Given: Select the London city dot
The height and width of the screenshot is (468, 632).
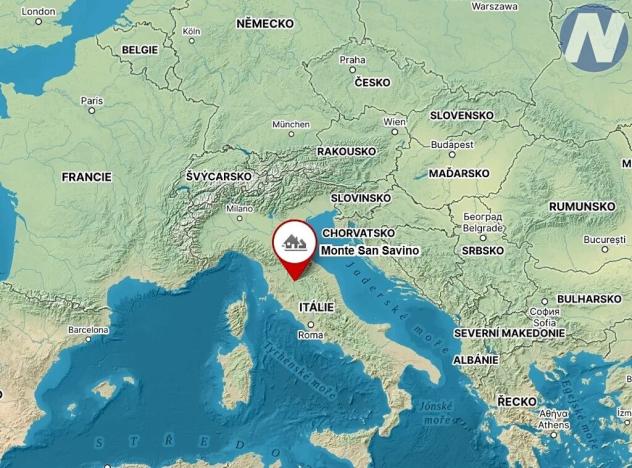Looking at the screenshot, I should click(x=39, y=22).
